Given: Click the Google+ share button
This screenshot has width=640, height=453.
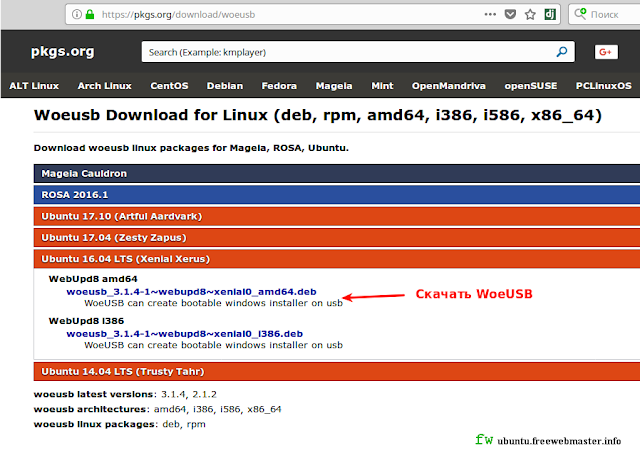Looking at the screenshot, I should point(606,52).
